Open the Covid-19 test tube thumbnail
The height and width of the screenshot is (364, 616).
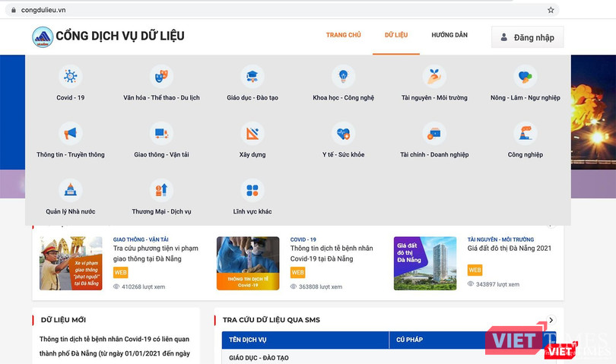pos(248,263)
